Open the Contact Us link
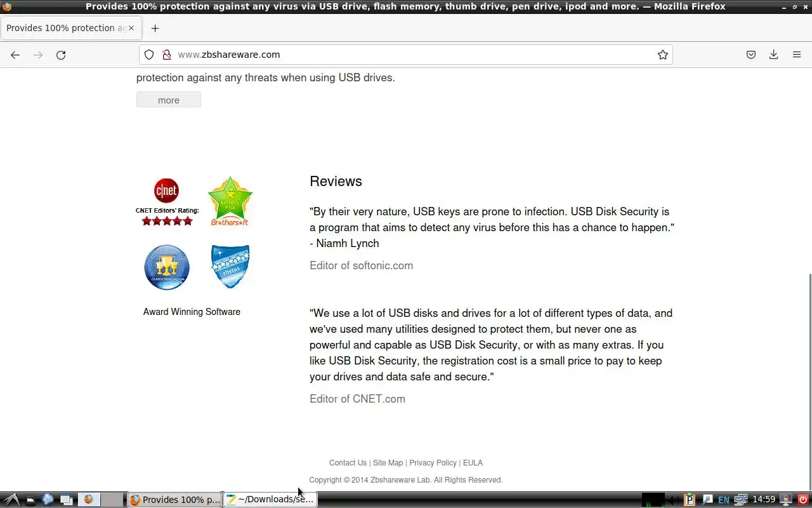 pos(348,463)
